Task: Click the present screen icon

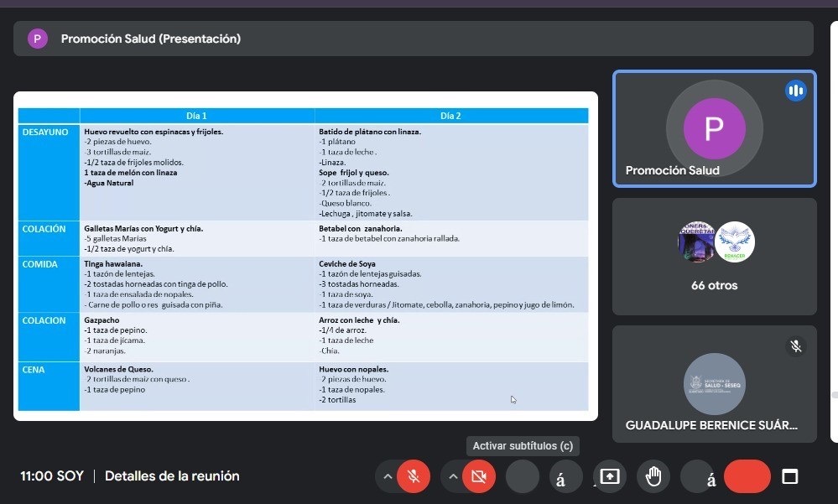Action: pyautogui.click(x=610, y=476)
